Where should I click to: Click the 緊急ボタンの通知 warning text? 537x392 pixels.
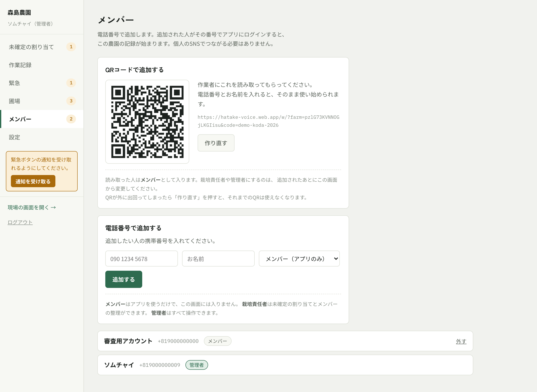coord(41,164)
